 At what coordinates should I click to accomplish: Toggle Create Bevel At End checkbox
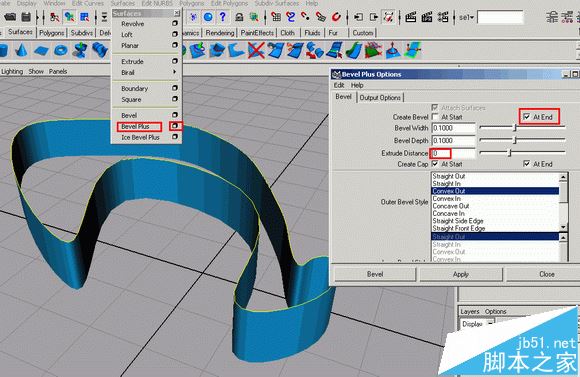point(527,117)
